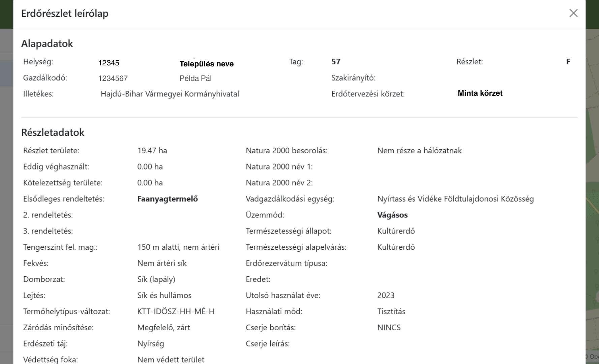Select the Nyírtass és Vidéke Földtulajdonosi Közösség text

455,199
